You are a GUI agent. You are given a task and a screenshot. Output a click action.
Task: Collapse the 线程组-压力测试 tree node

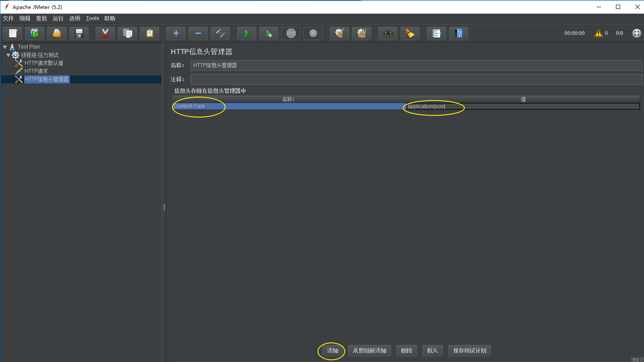coord(8,55)
